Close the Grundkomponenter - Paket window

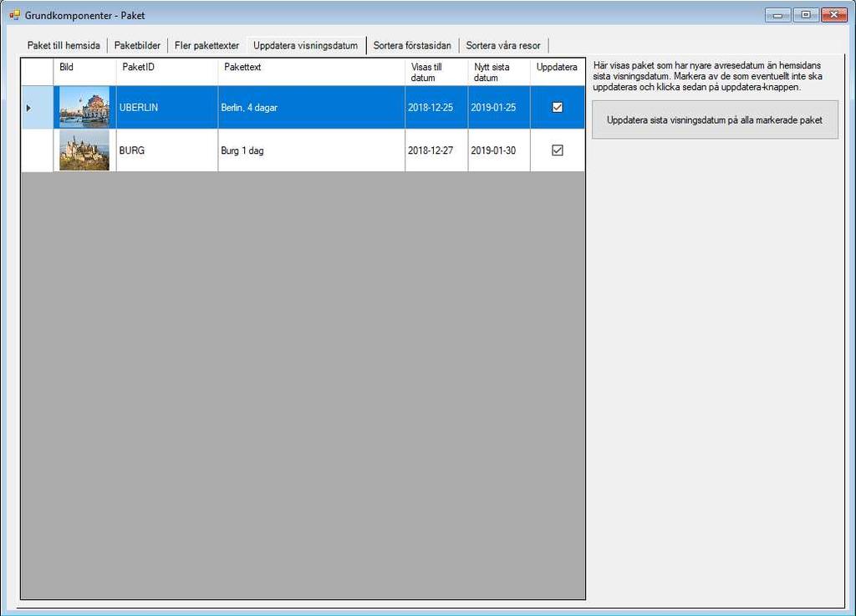(x=834, y=15)
